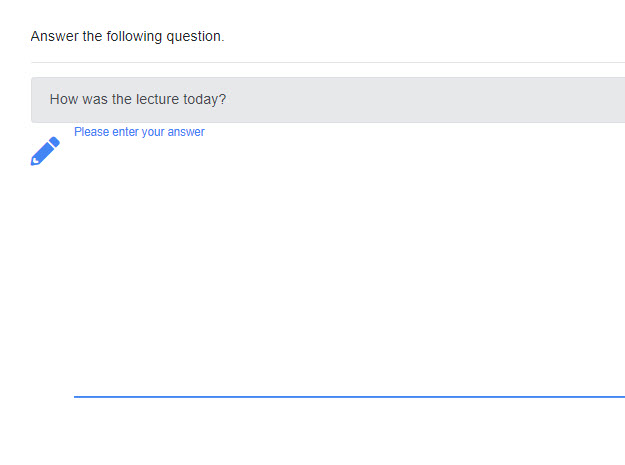Click the word 'lecture' in the question

pos(157,100)
